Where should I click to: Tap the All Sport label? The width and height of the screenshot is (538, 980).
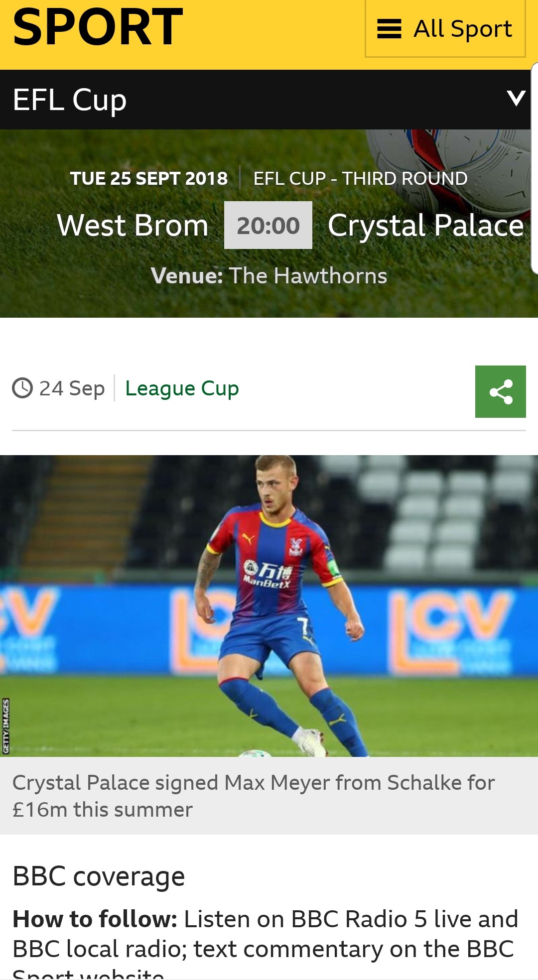pyautogui.click(x=463, y=29)
